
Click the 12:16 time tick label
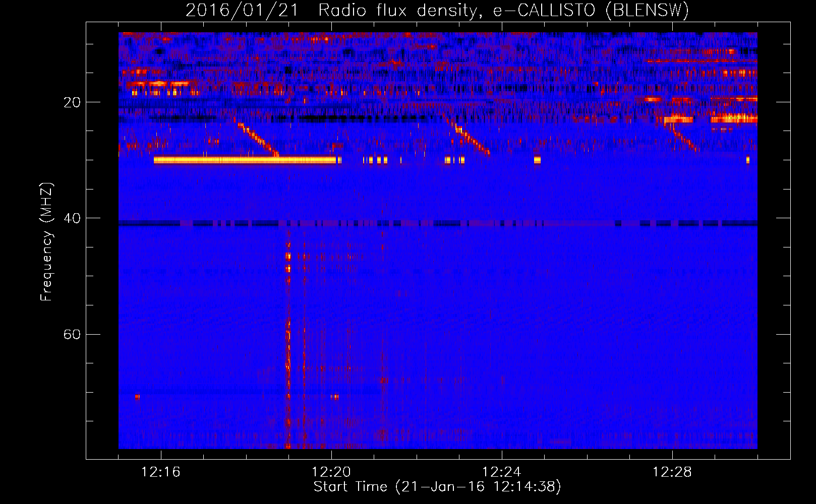[x=161, y=472]
